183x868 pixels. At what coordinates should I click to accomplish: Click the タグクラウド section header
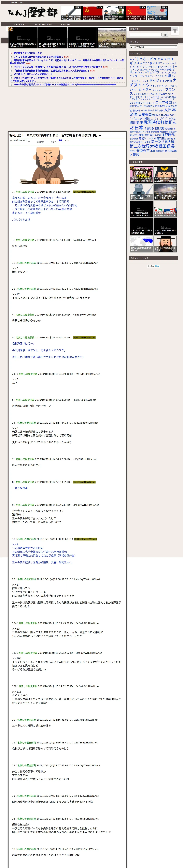point(153,54)
